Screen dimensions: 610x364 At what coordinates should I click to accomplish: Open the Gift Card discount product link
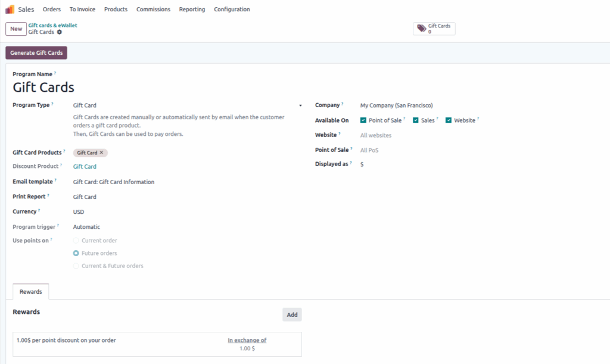click(x=85, y=166)
